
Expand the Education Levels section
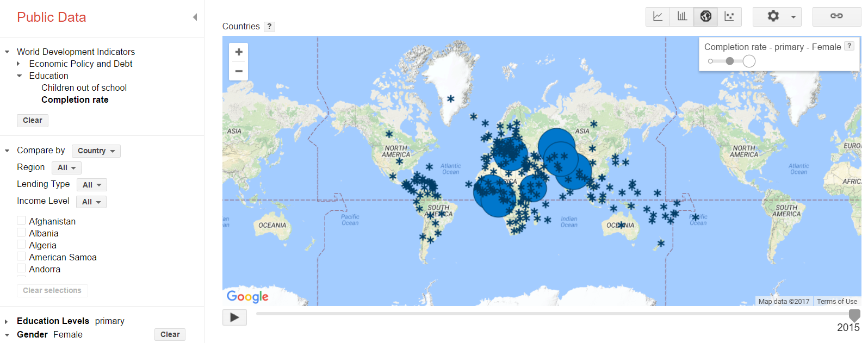[7, 321]
